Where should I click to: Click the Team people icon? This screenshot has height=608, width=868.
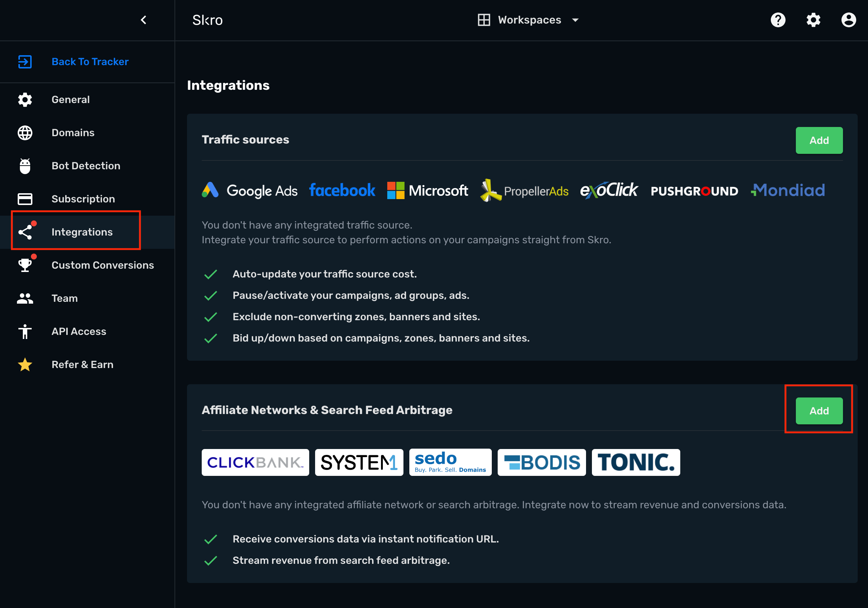(x=25, y=298)
